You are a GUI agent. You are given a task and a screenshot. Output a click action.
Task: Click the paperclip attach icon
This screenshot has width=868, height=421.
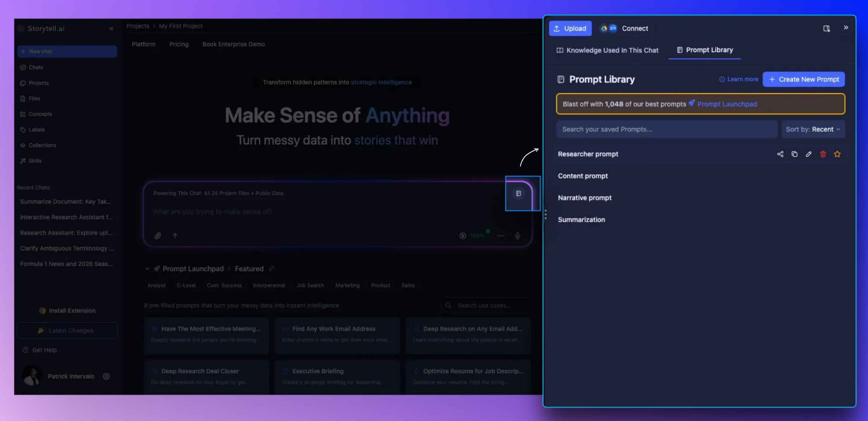(158, 236)
